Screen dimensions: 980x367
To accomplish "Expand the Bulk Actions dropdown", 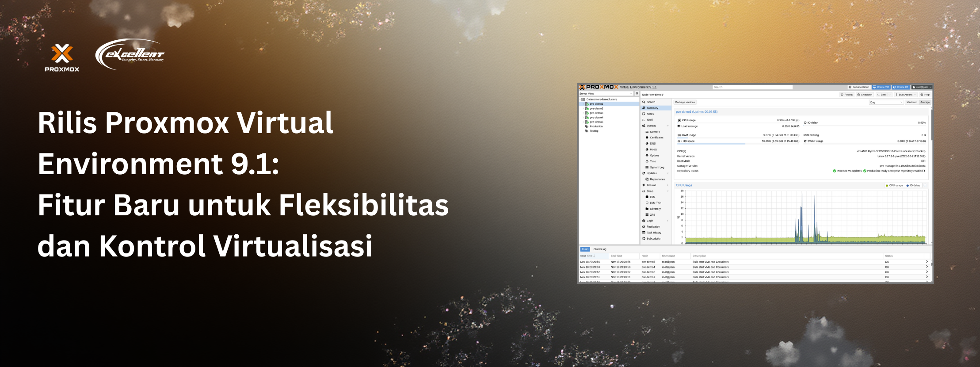I will (906, 95).
